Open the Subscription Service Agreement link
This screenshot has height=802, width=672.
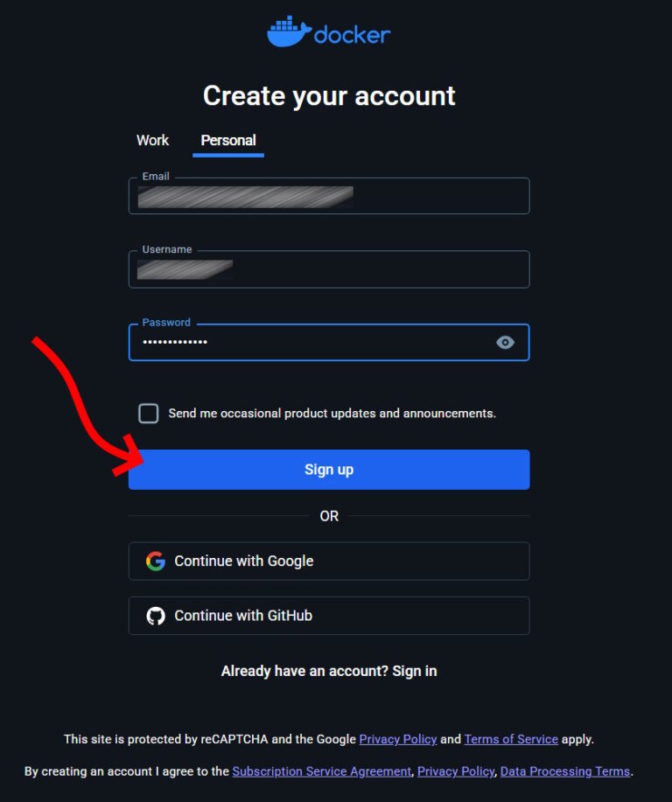(322, 771)
